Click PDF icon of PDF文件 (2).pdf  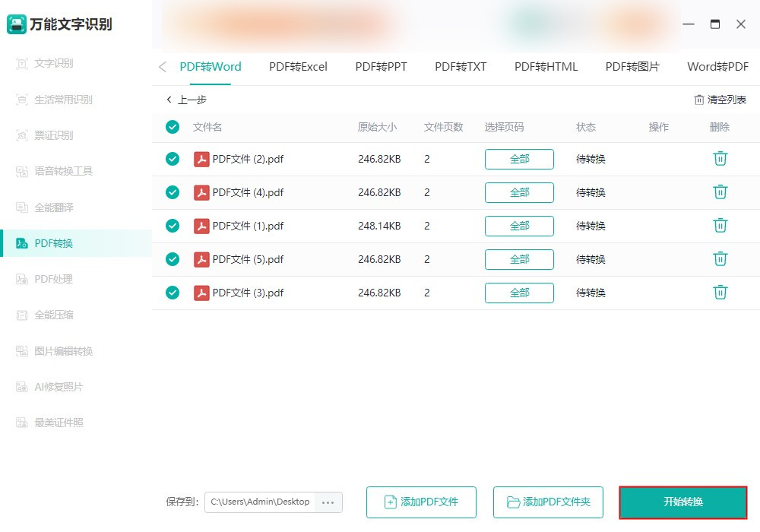pos(201,159)
